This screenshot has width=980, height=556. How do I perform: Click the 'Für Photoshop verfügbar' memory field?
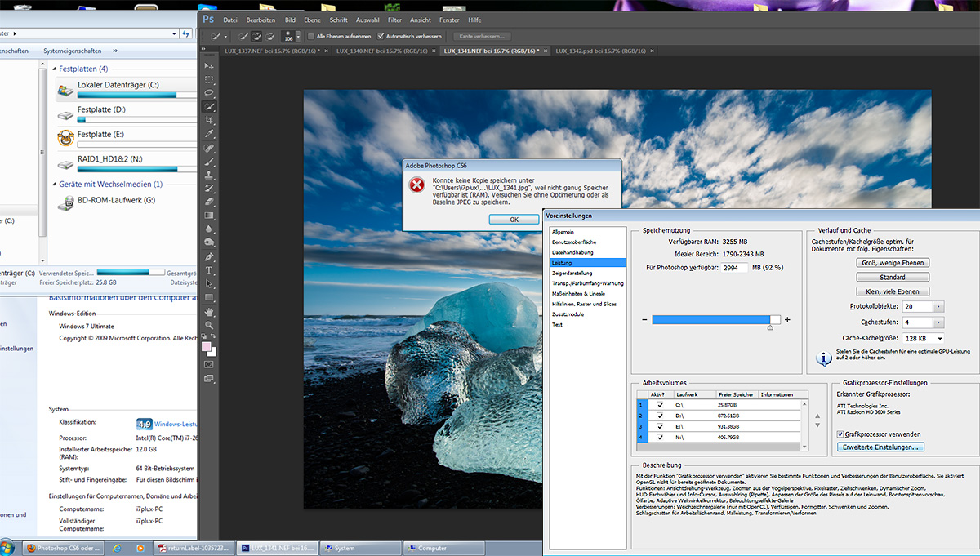click(x=735, y=267)
